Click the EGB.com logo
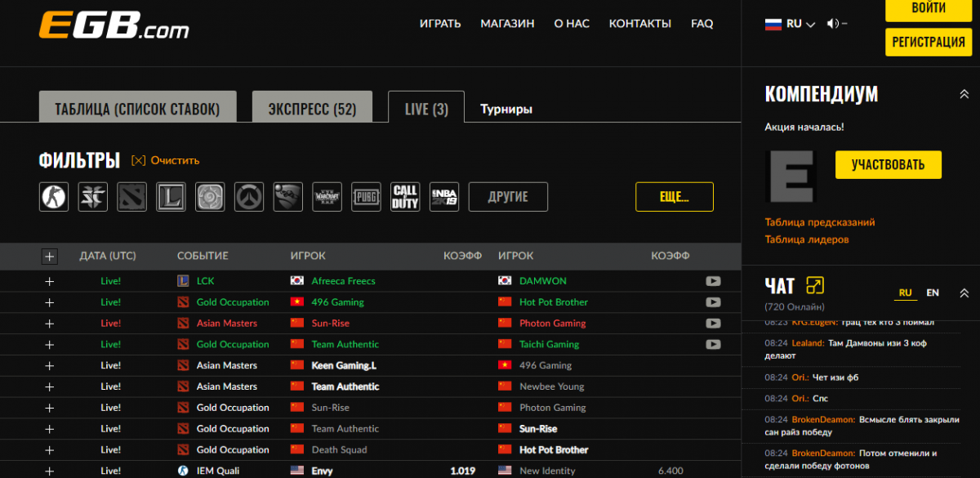The width and height of the screenshot is (980, 478). 114,25
